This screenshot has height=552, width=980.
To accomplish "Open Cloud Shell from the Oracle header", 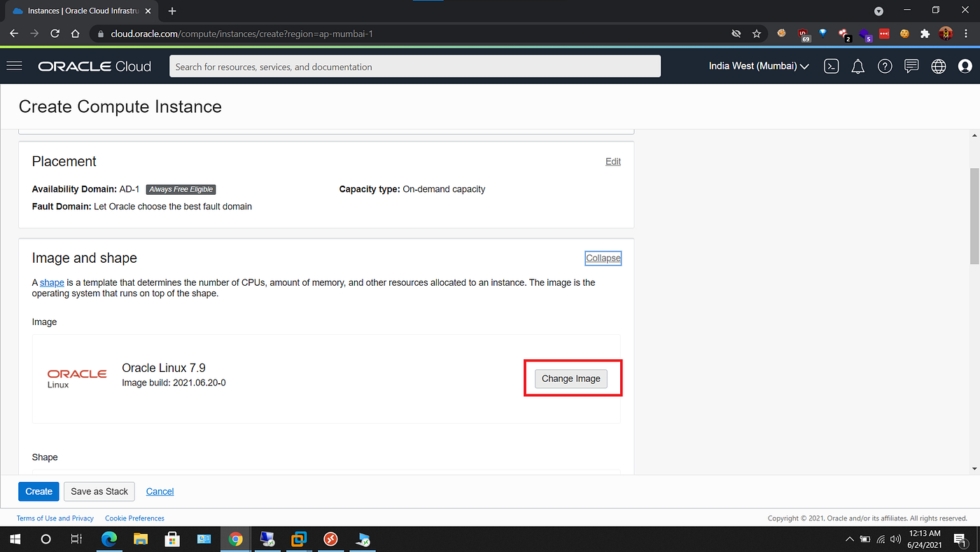I will point(831,67).
